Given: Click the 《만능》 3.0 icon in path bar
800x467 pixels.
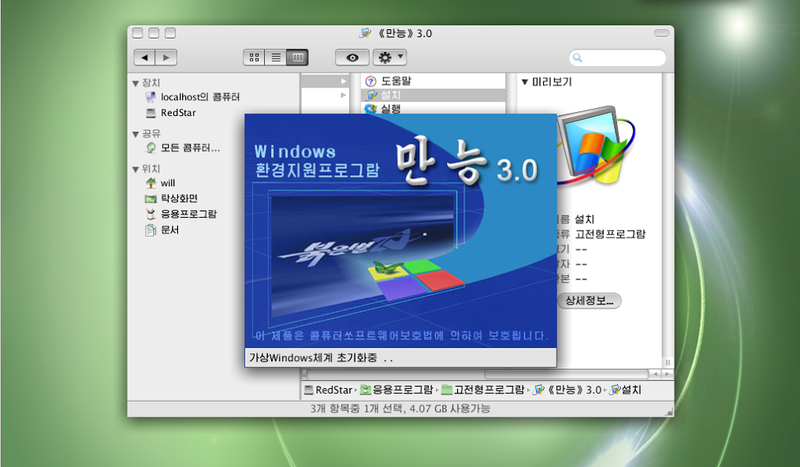Looking at the screenshot, I should [x=538, y=390].
